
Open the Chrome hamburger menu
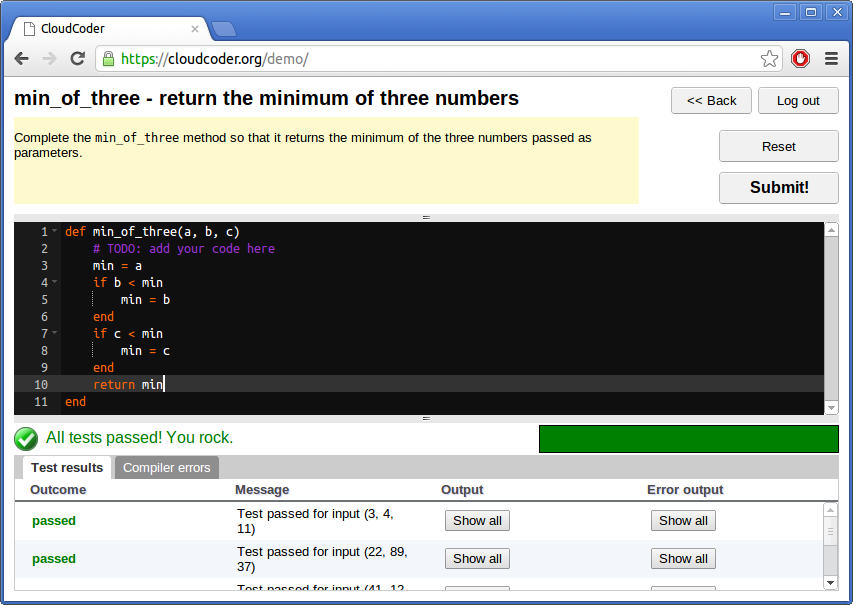click(x=831, y=58)
